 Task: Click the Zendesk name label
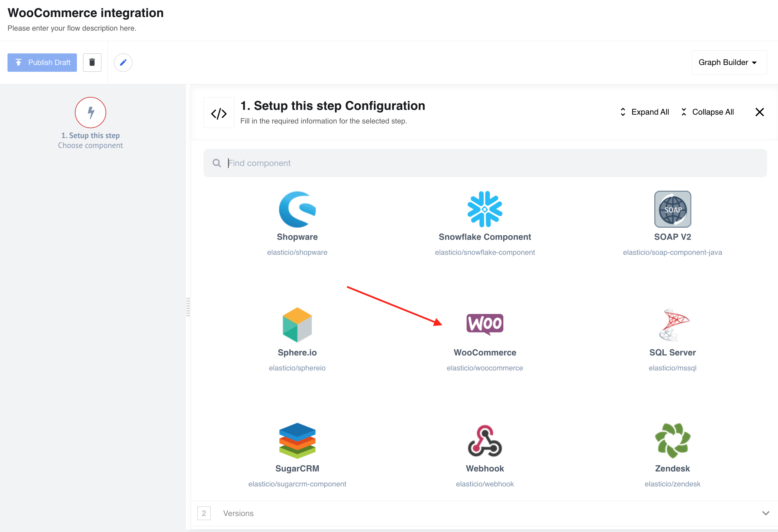672,469
